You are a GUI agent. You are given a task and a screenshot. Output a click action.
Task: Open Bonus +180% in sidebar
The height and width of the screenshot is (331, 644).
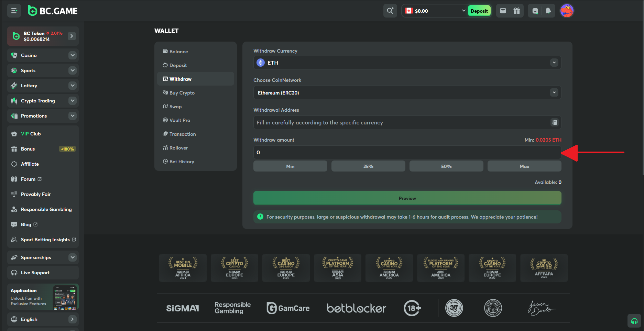[x=43, y=149]
